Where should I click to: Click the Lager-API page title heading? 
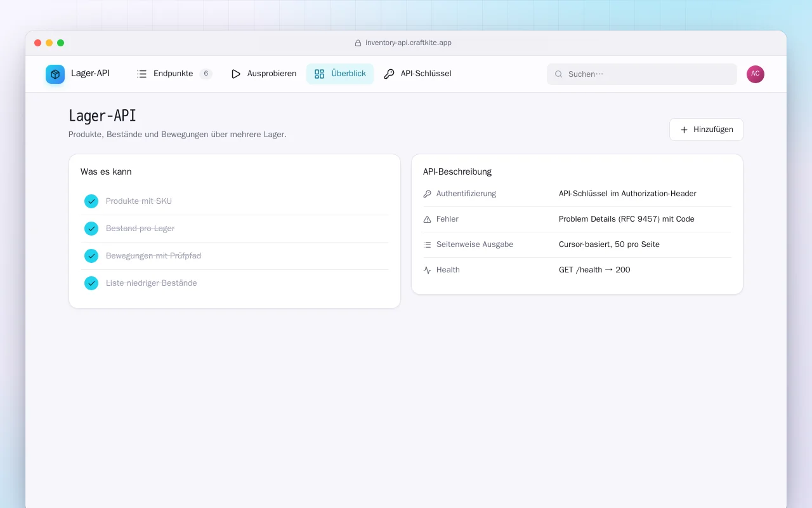tap(102, 116)
